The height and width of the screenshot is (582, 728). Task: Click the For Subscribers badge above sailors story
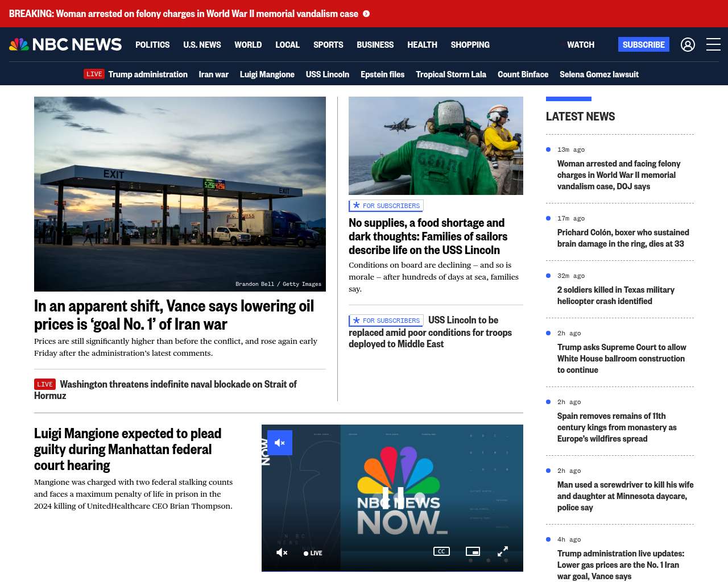click(386, 206)
